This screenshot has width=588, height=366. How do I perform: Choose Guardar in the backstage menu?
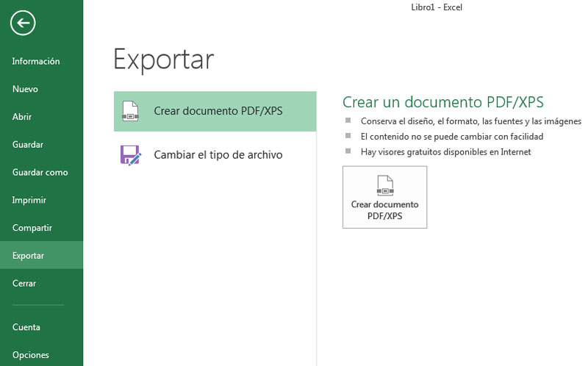28,144
